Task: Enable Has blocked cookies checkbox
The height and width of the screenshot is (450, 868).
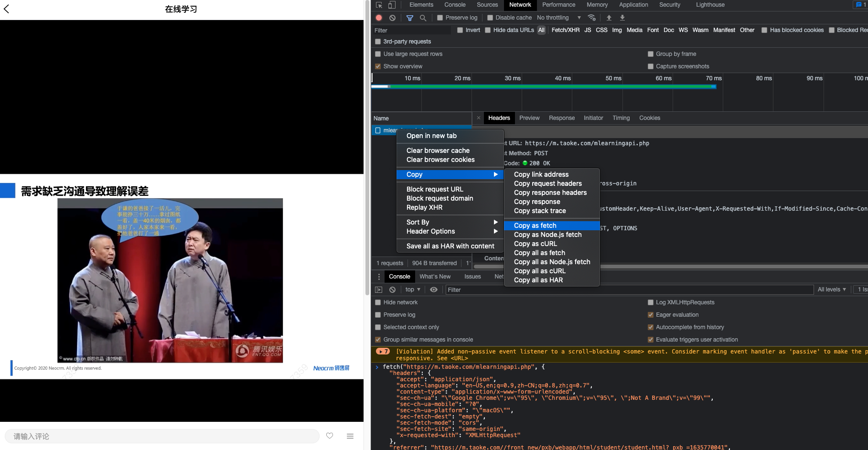Action: tap(764, 30)
